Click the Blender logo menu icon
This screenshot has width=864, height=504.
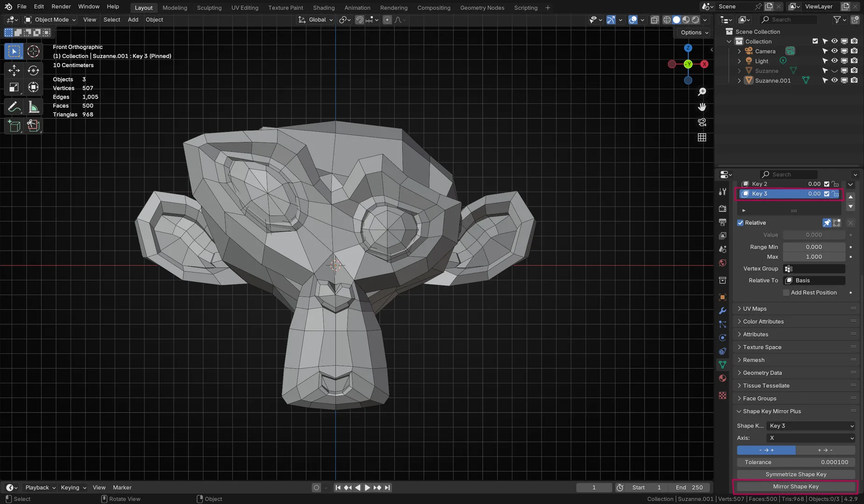(8, 7)
